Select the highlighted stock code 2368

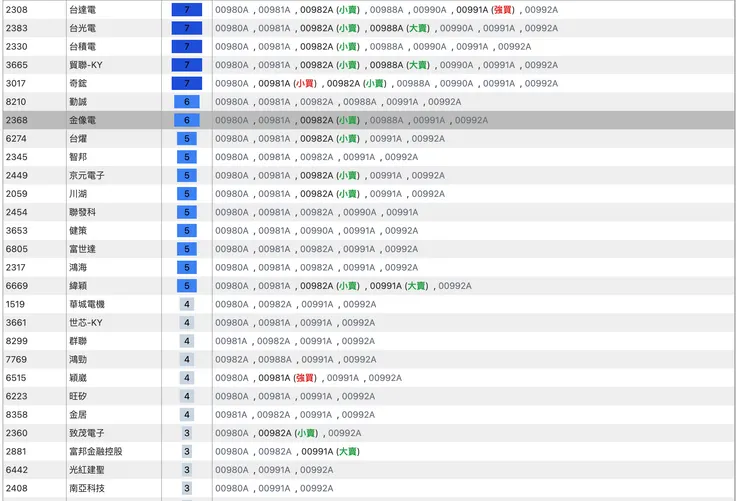(17, 120)
